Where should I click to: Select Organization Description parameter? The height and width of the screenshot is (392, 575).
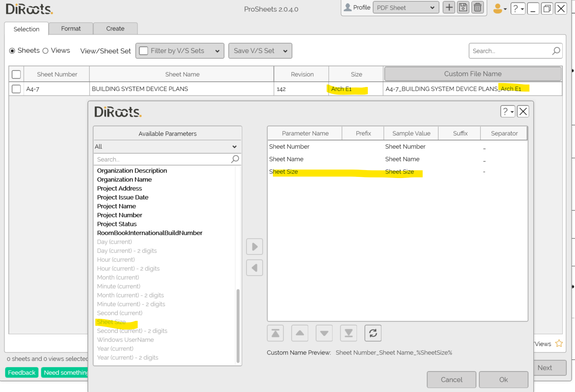(x=132, y=170)
